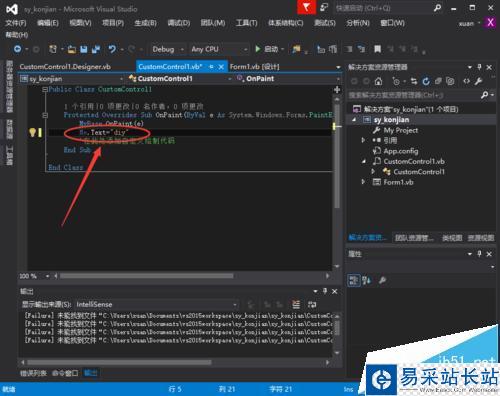Click the Refresh icon in Solution Explorer
The height and width of the screenshot is (396, 500).
pyautogui.click(x=426, y=81)
